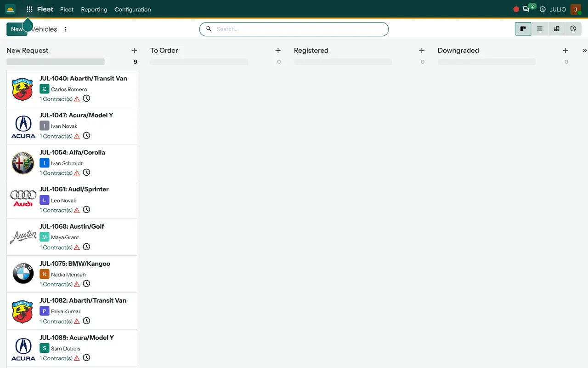Open the Vehicles actions kebab menu
The height and width of the screenshot is (368, 588).
[x=66, y=29]
